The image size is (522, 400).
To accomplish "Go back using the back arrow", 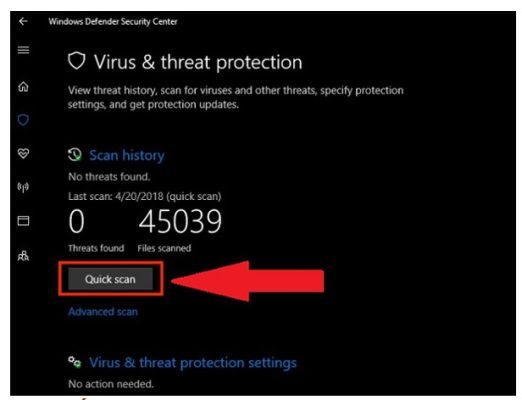I will [23, 22].
